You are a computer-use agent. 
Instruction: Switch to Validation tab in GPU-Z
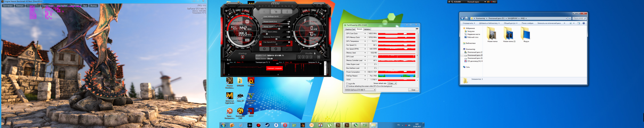click(x=367, y=29)
